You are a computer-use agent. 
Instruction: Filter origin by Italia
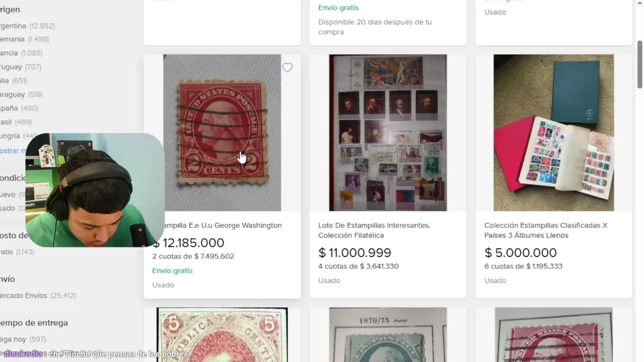point(5,80)
